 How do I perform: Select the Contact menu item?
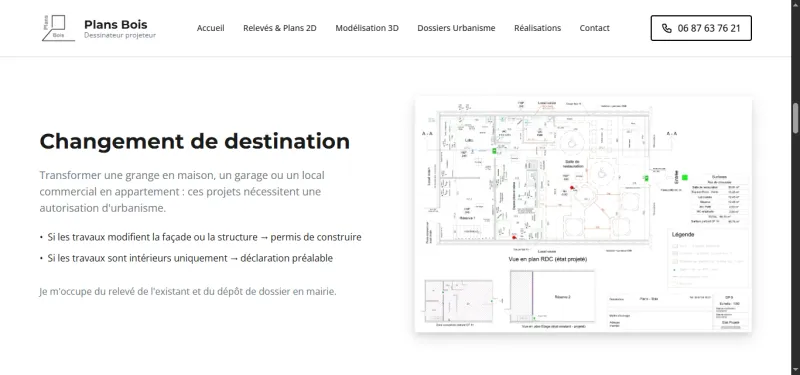click(x=594, y=28)
